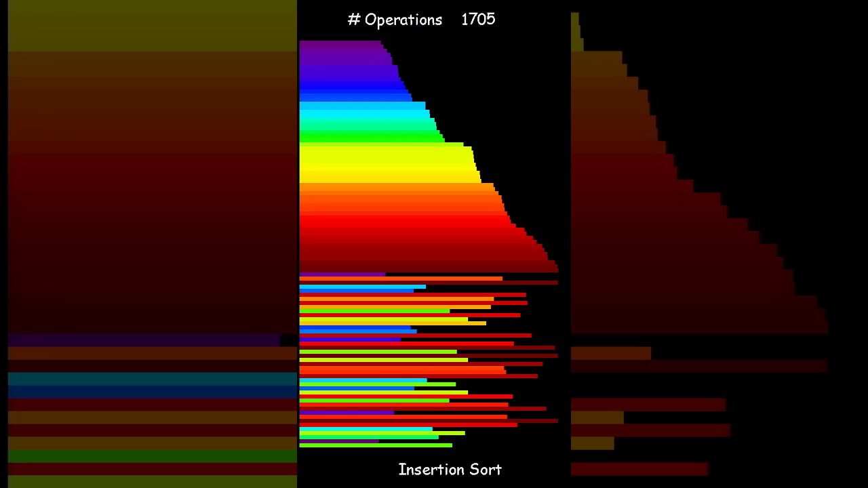Click the "Insertion Sort" caption
The image size is (868, 488).
(x=450, y=469)
